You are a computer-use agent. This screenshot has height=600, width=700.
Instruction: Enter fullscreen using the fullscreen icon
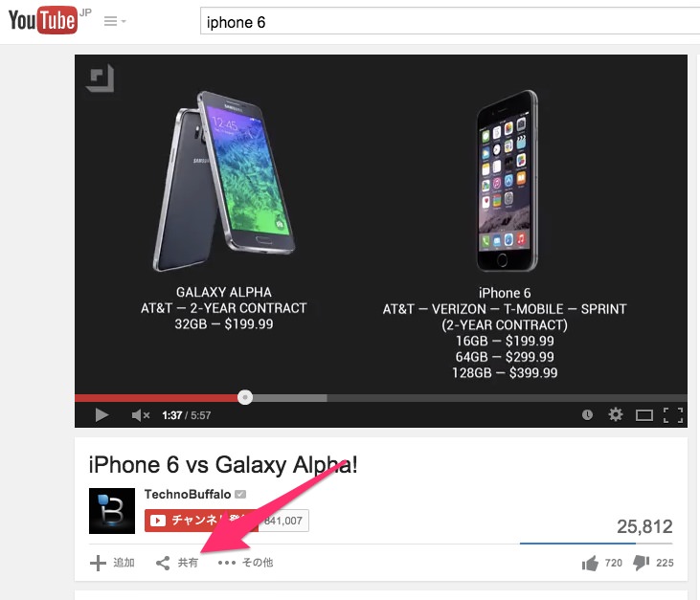click(673, 415)
